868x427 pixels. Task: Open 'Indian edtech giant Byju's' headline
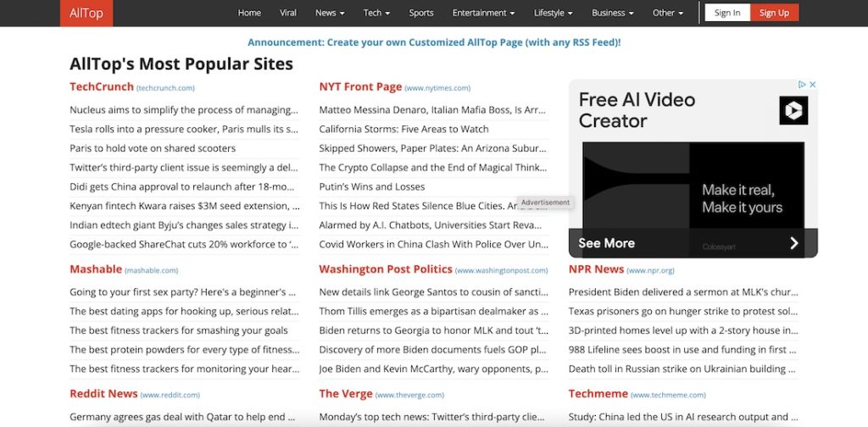(184, 225)
